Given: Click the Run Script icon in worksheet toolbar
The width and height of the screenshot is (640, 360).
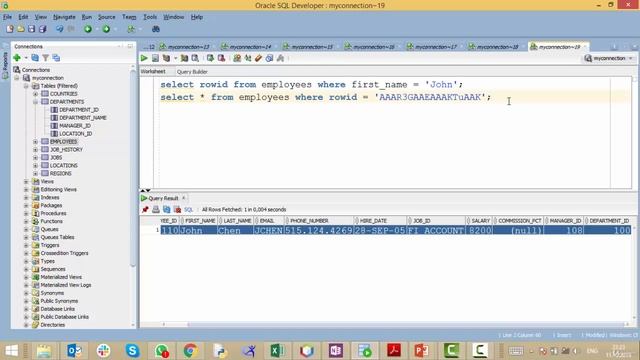Looking at the screenshot, I should pos(155,58).
